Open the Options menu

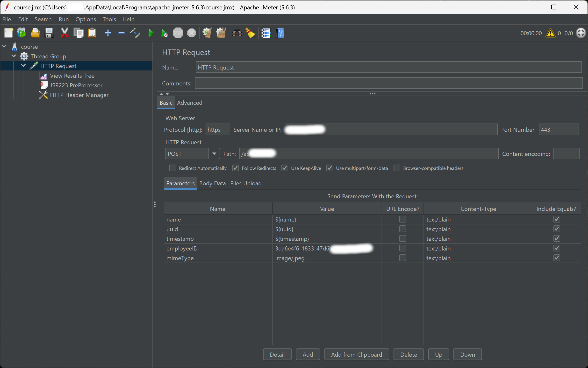point(86,19)
